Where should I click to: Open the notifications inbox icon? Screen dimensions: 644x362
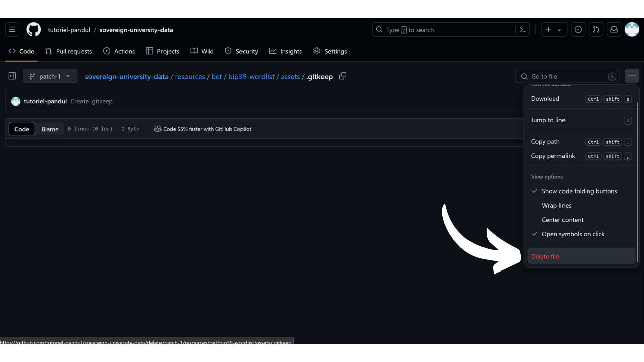[x=614, y=30]
